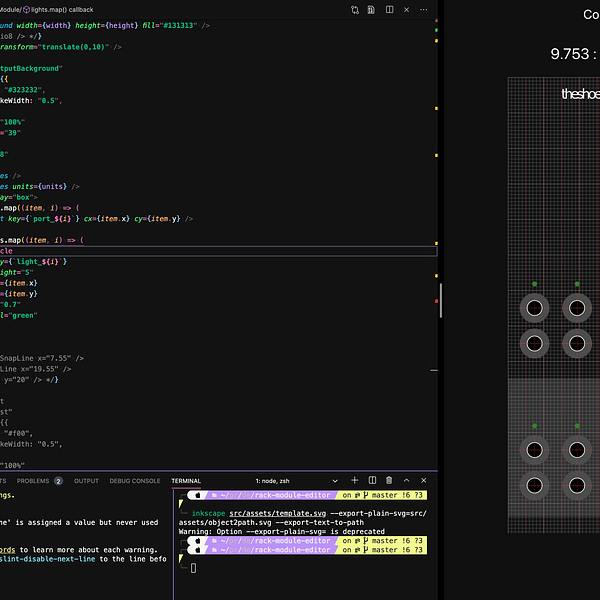
Task: Switch to the PROBLEMS panel tab
Action: 33,481
